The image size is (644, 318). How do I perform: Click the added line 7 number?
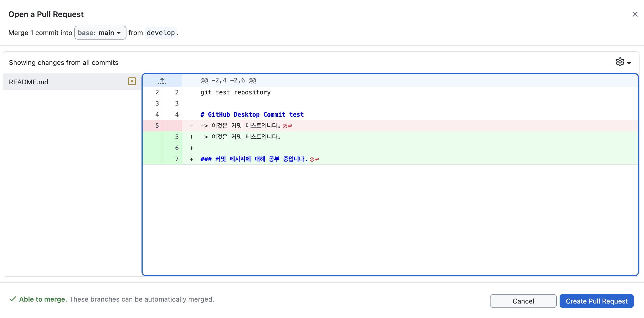(x=177, y=159)
